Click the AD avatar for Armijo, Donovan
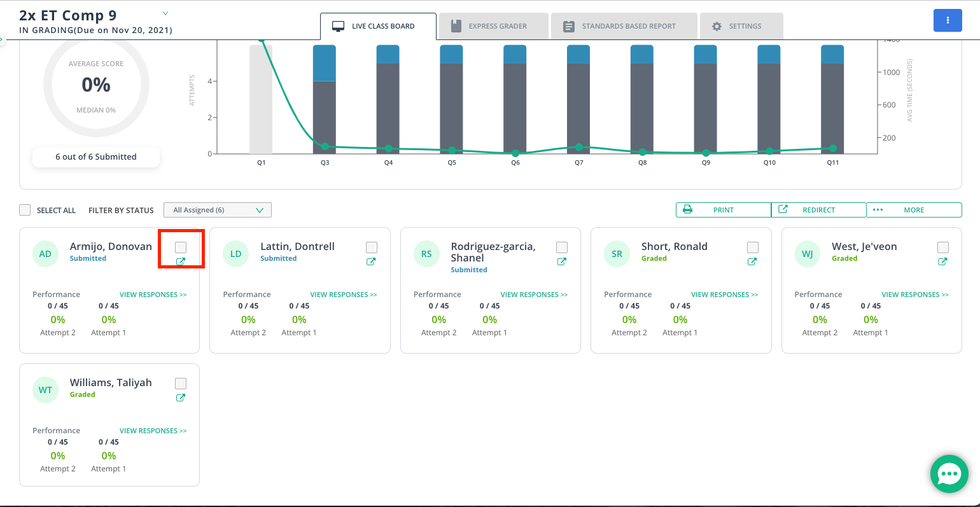980x507 pixels. point(45,254)
